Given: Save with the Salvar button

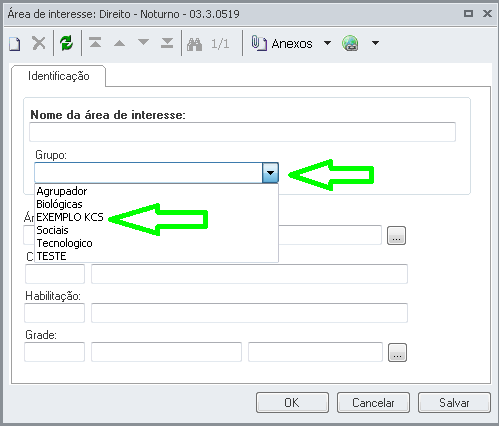Looking at the screenshot, I should point(454,403).
